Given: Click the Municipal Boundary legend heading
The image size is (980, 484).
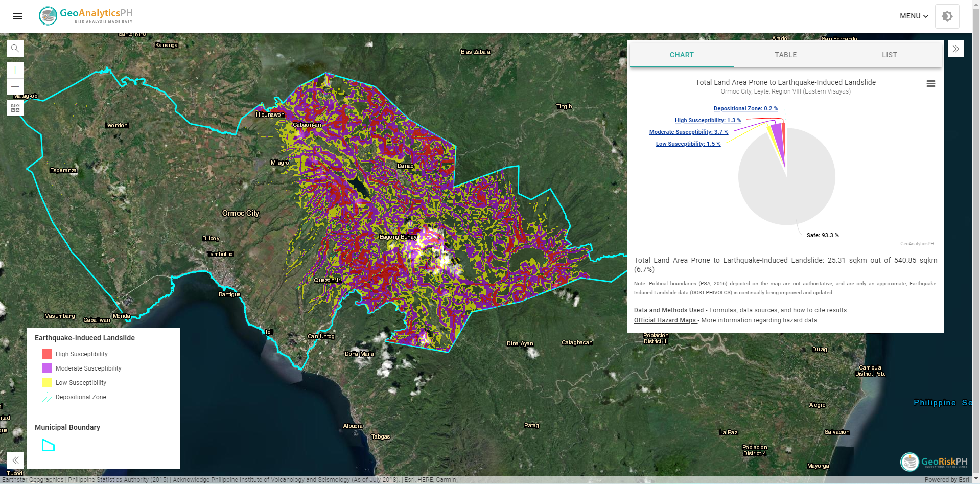Looking at the screenshot, I should (x=67, y=427).
